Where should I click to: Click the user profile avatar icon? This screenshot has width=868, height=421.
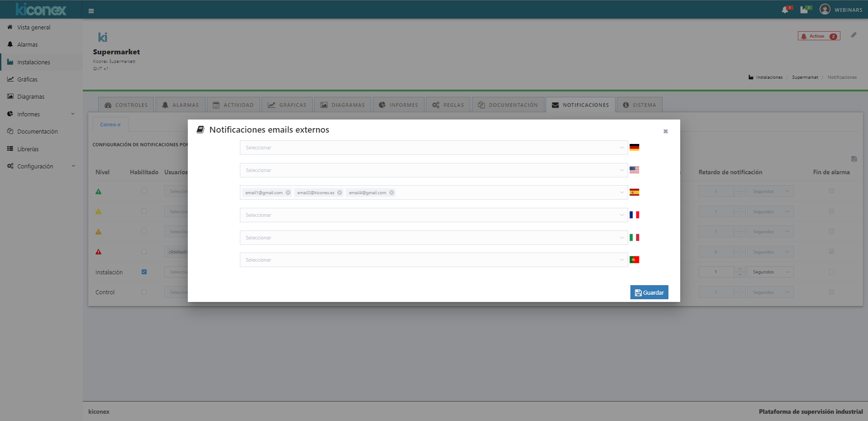tap(825, 10)
